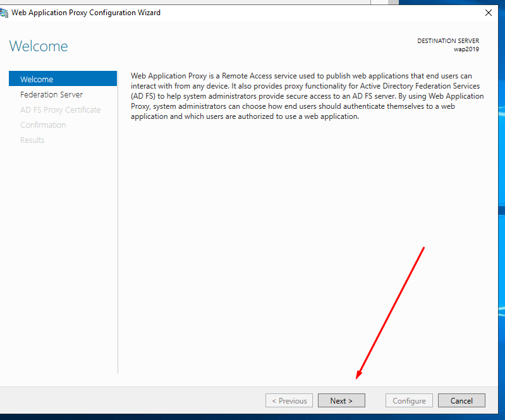Click the DESTINATION SERVER label

(x=447, y=41)
